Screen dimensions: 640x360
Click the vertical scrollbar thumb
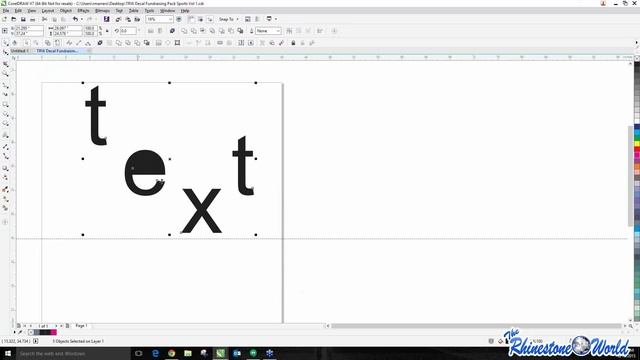(x=631, y=176)
